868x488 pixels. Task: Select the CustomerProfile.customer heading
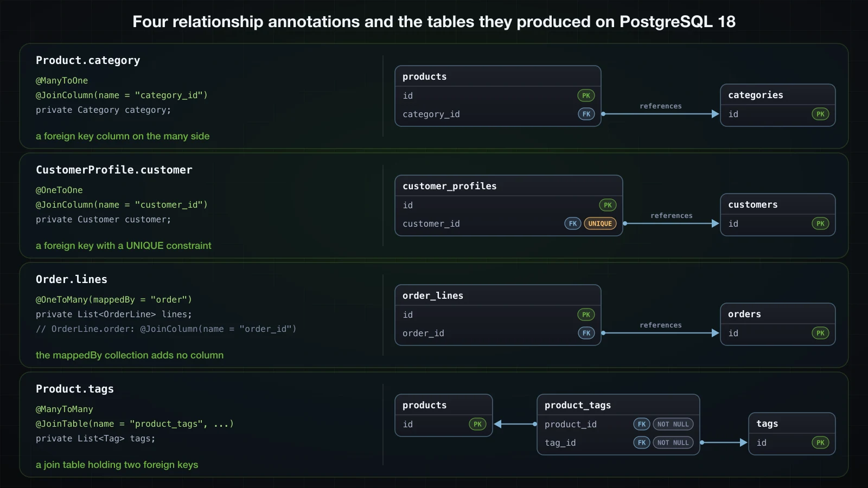click(x=114, y=170)
